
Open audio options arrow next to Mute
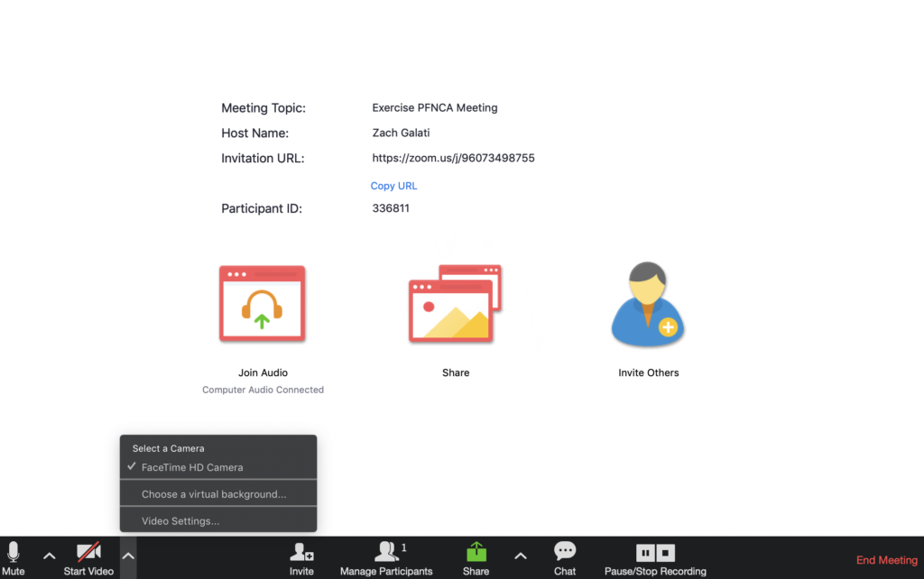pos(50,556)
